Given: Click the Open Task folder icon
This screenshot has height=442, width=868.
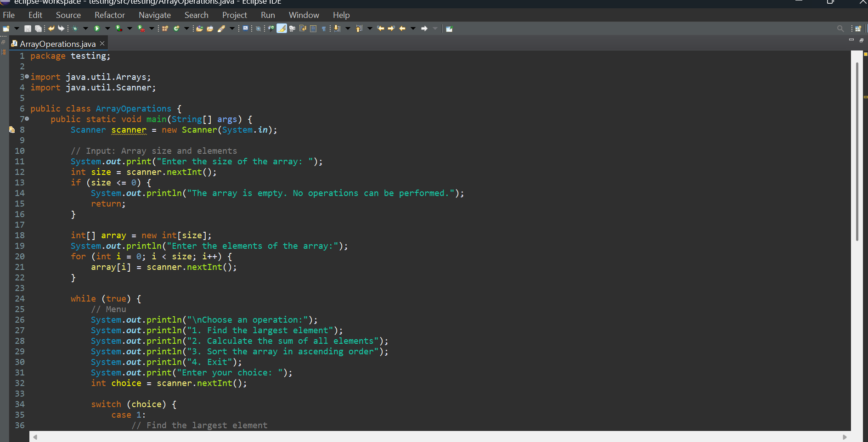Looking at the screenshot, I should click(x=210, y=28).
